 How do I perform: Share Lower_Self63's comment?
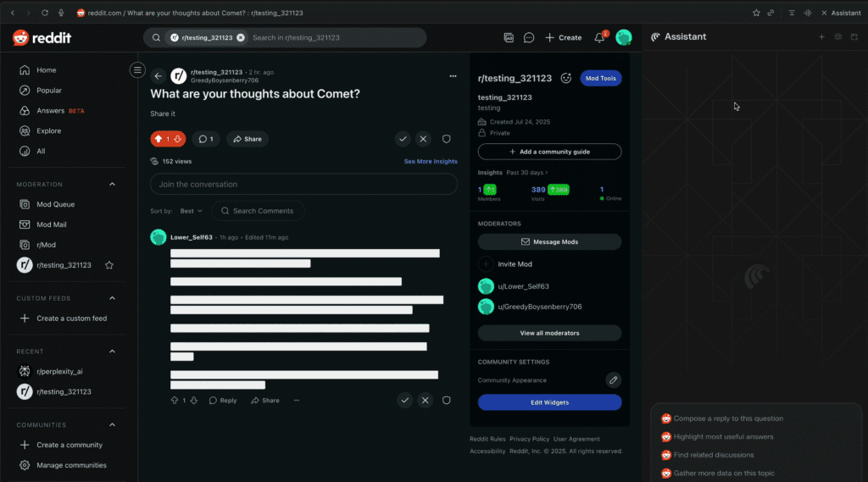click(x=265, y=400)
